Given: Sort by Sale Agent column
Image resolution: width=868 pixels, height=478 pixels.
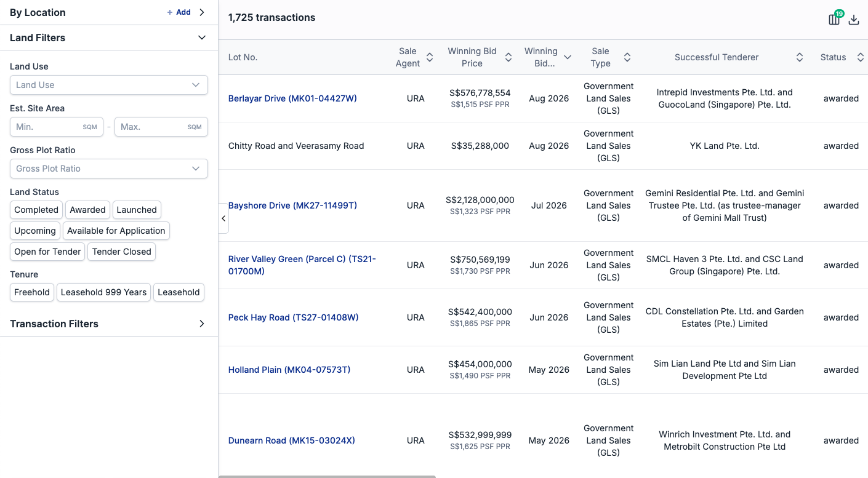Looking at the screenshot, I should point(430,57).
